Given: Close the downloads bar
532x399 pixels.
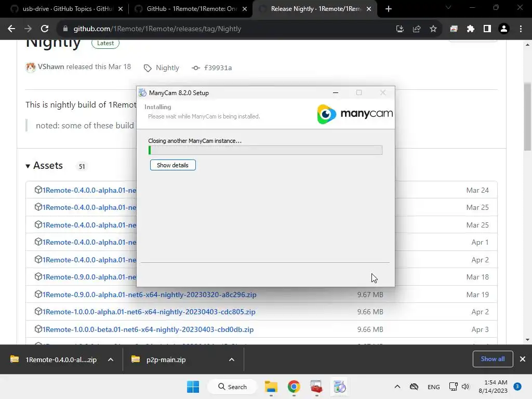Looking at the screenshot, I should click(523, 359).
